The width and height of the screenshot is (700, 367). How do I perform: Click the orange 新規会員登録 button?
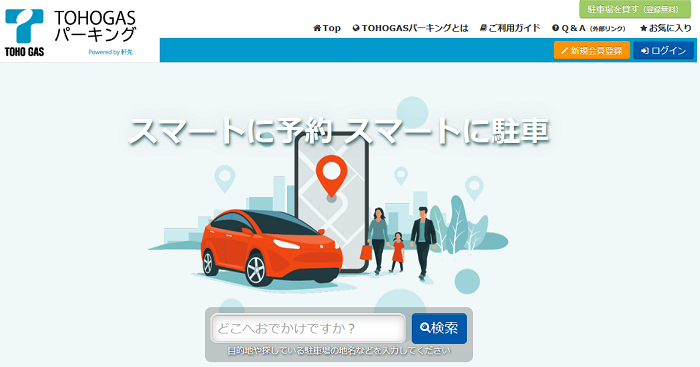[592, 50]
